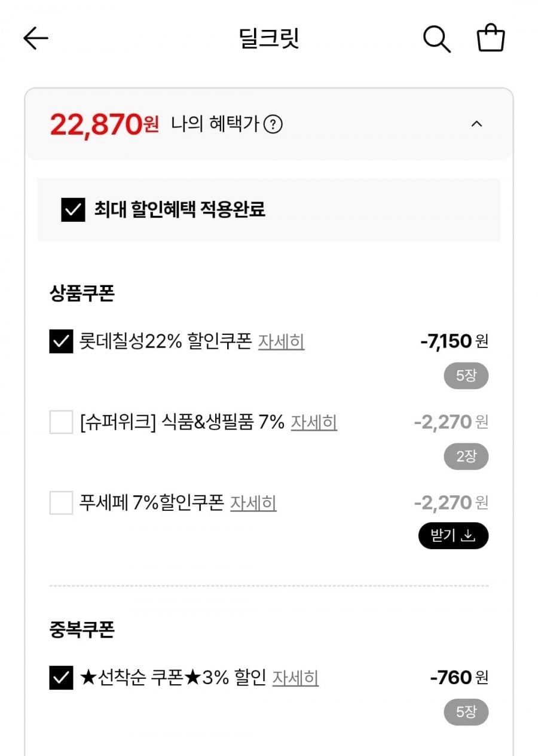Uncheck 롯데칠성22% 할인쿠폰 checkbox
The height and width of the screenshot is (756, 538).
tap(61, 342)
